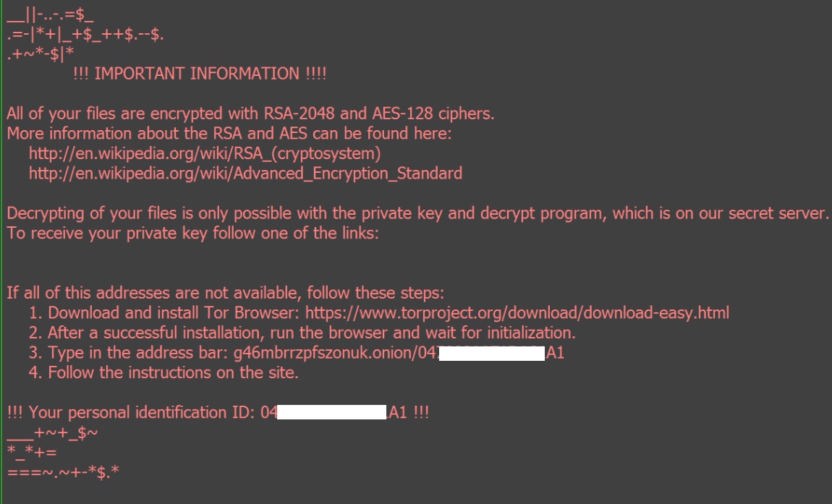Click the white redacted box in the ID line
Screen dimensions: 832x504
click(x=332, y=413)
